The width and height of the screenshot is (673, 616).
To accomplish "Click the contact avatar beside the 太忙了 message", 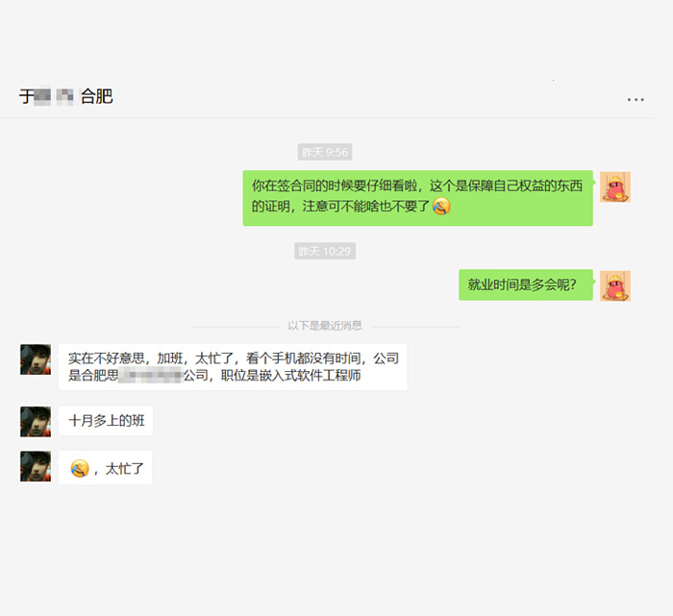I will click(36, 466).
